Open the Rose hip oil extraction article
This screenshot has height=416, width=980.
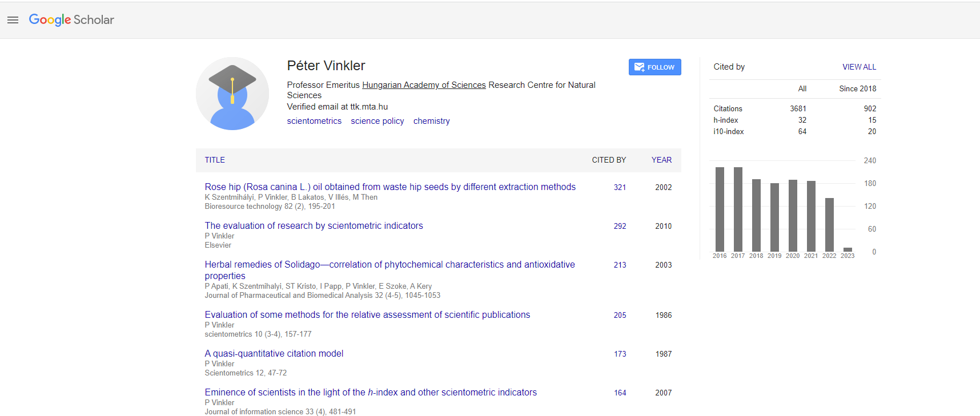coord(390,187)
